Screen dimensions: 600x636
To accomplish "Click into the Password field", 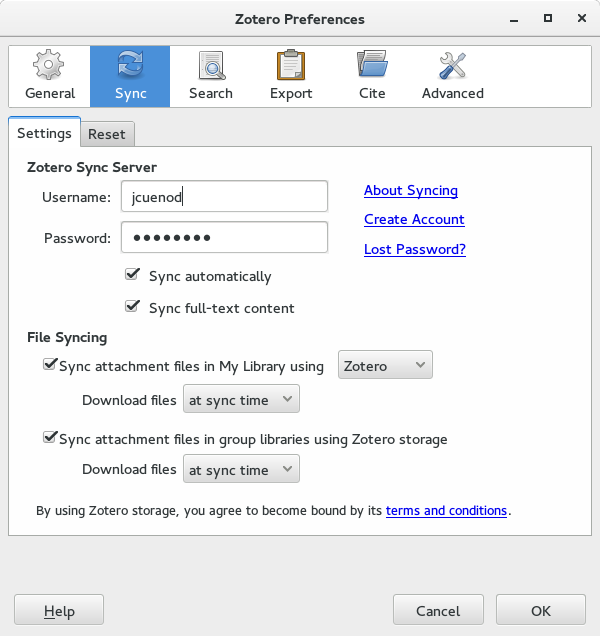I will [224, 237].
